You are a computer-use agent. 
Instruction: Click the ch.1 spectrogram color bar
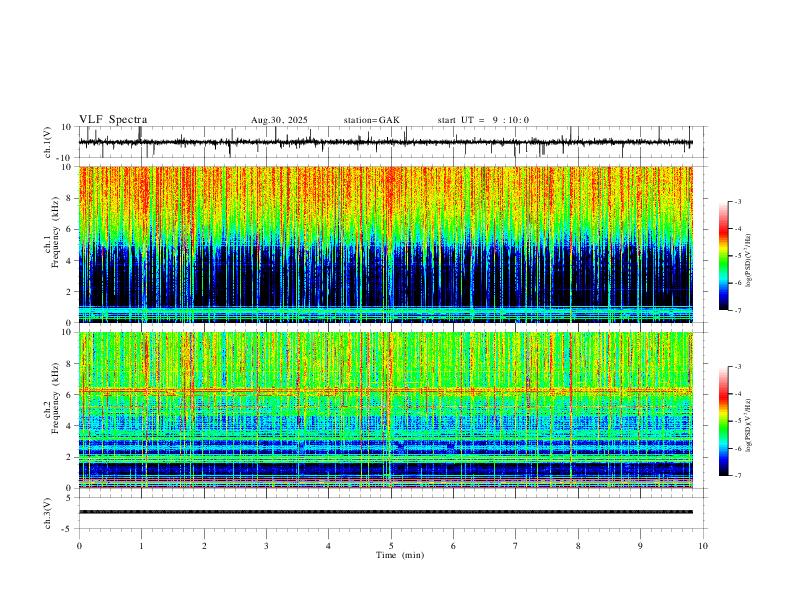[723, 256]
